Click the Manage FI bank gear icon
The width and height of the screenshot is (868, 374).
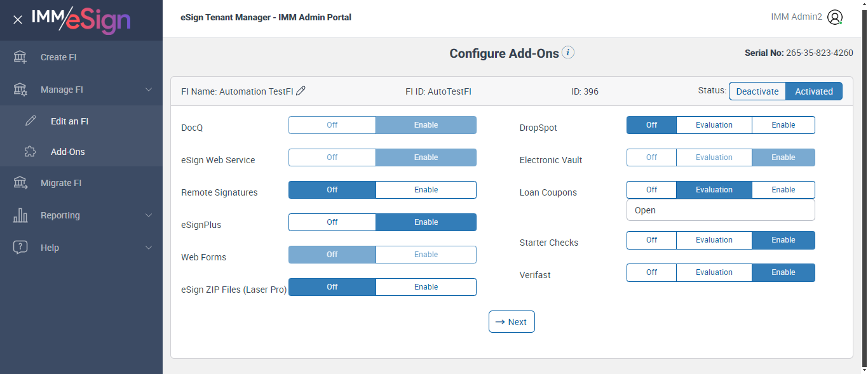tap(20, 90)
